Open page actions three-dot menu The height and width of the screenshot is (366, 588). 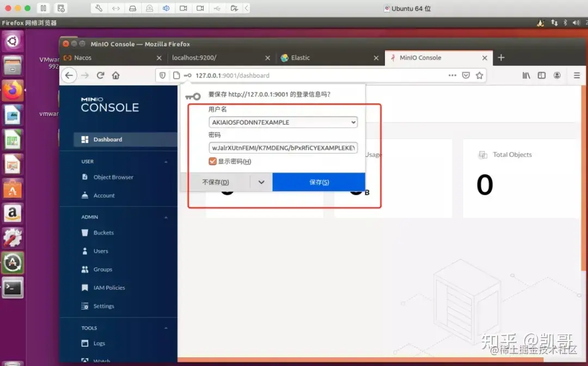coord(452,75)
